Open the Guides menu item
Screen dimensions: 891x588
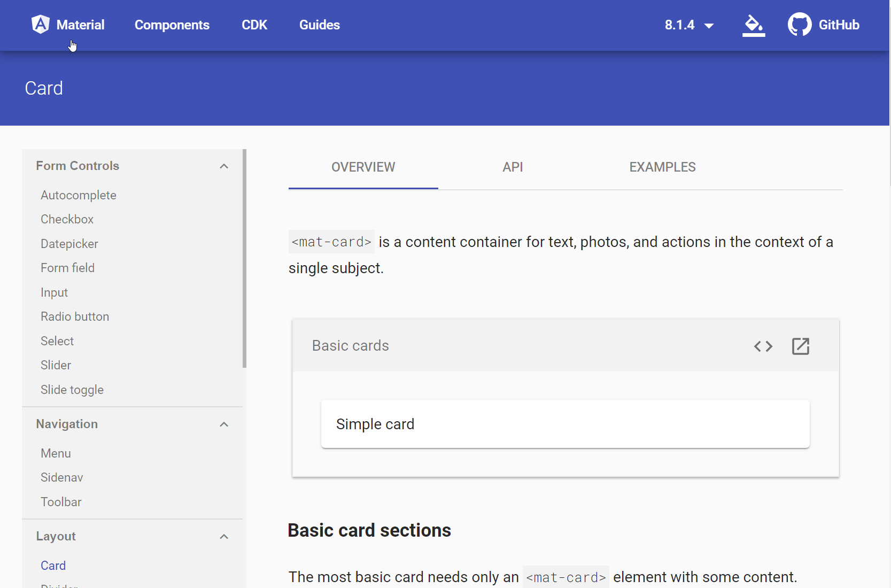pos(320,25)
